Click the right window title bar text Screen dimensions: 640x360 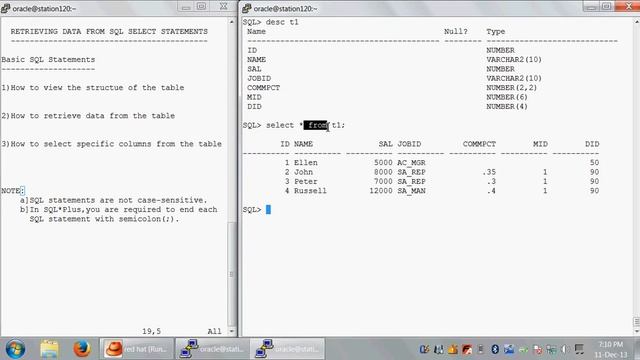point(285,8)
